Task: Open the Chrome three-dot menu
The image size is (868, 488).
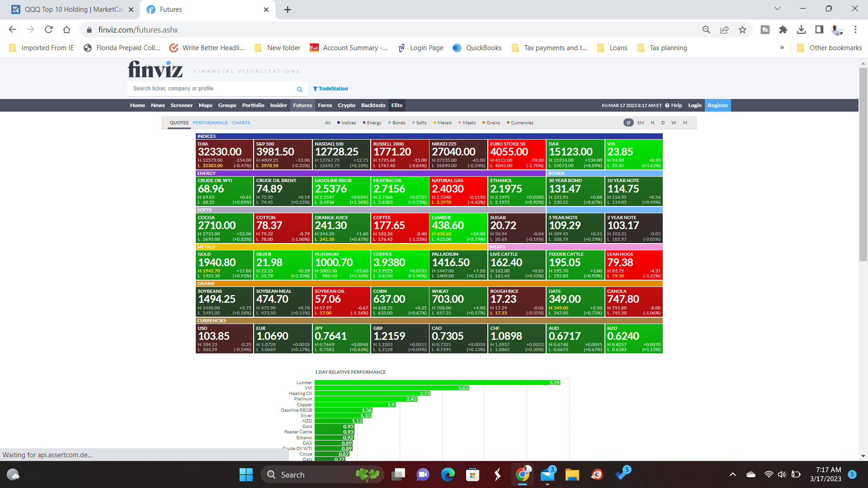Action: click(855, 29)
